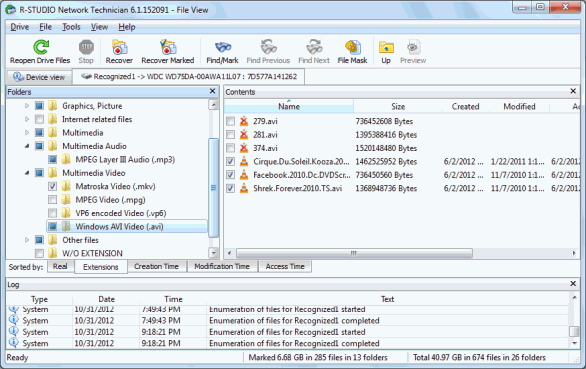586x369 pixels.
Task: Close the Log panel
Action: coord(573,284)
